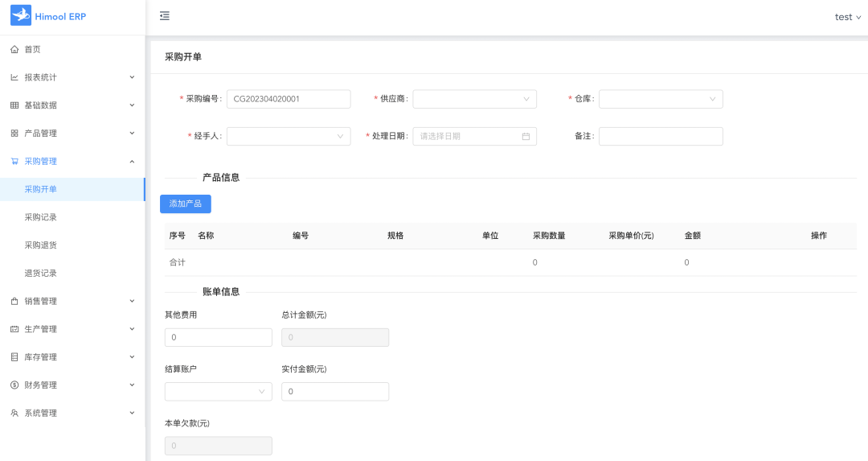
Task: Go to 采购记录 in the sidebar
Action: [41, 217]
